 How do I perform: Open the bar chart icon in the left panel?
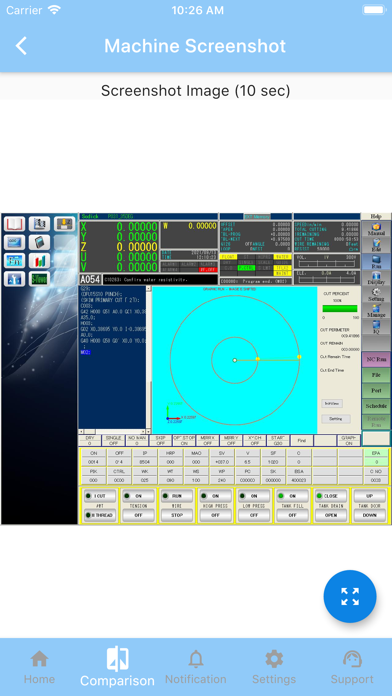pyautogui.click(x=40, y=261)
